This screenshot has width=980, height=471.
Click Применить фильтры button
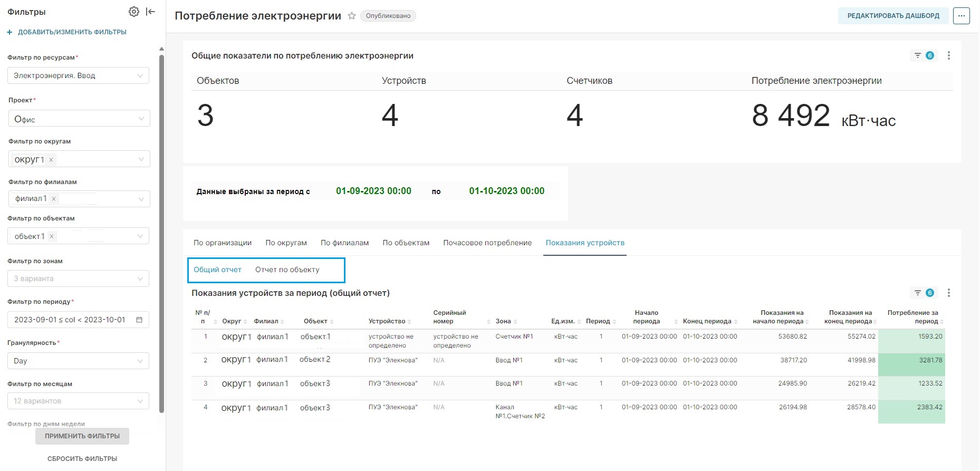pyautogui.click(x=82, y=436)
